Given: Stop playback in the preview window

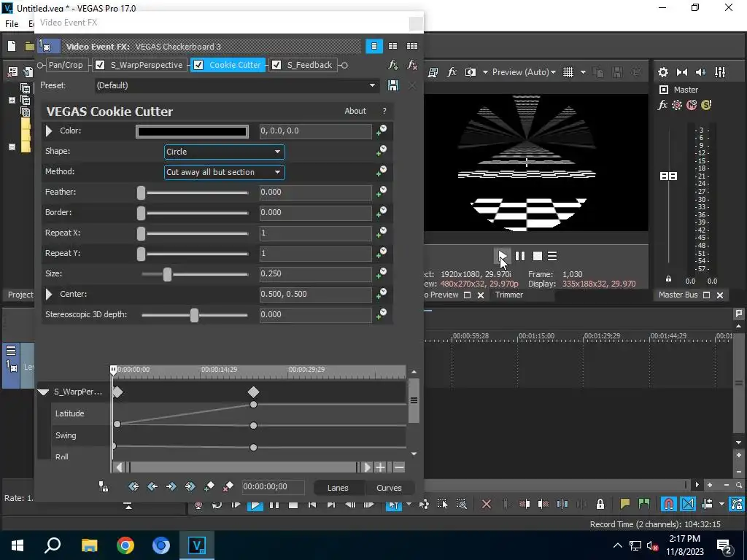Looking at the screenshot, I should click(x=538, y=256).
